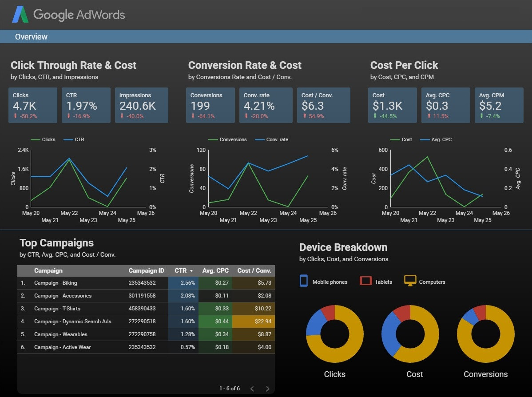Click the Tablets legend icon
The image size is (532, 397).
(x=366, y=281)
